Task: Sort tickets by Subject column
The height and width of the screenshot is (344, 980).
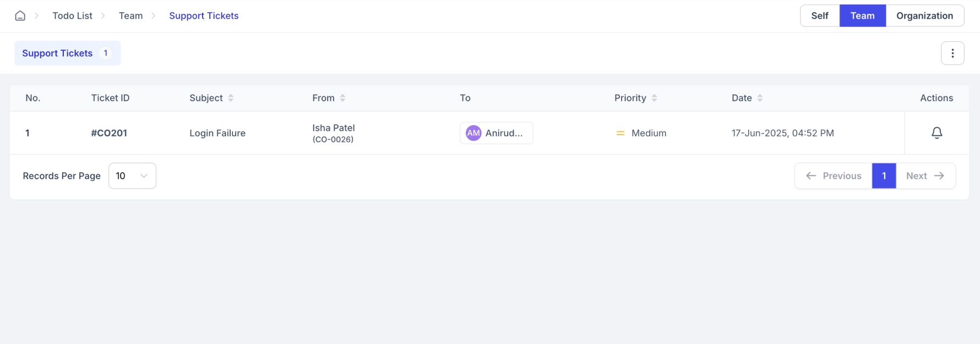Action: point(231,98)
